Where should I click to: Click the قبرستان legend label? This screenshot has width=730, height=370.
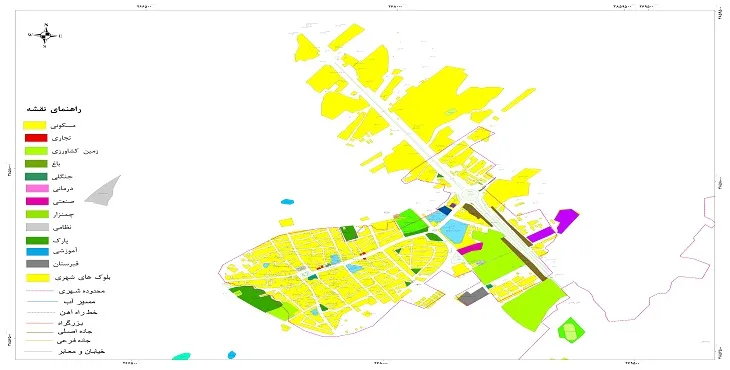click(x=66, y=264)
